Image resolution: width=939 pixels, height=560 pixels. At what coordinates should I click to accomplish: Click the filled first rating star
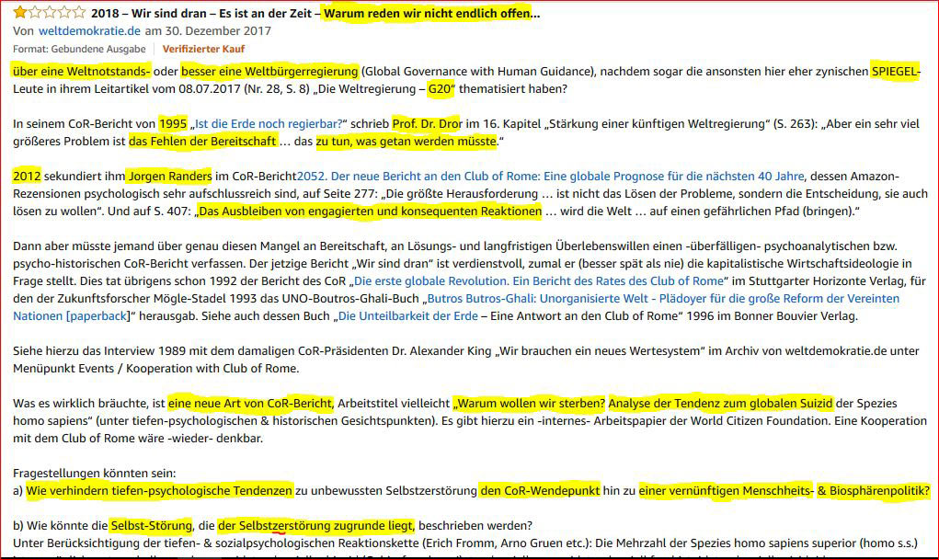click(19, 14)
